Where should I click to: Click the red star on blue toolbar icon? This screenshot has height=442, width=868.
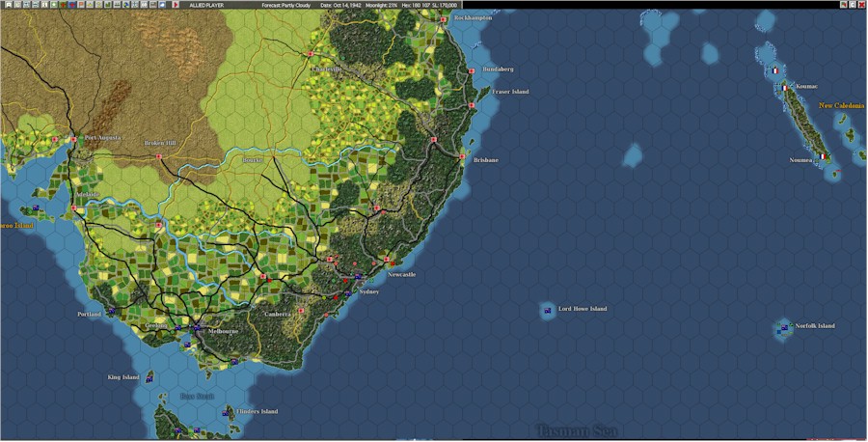pos(72,5)
